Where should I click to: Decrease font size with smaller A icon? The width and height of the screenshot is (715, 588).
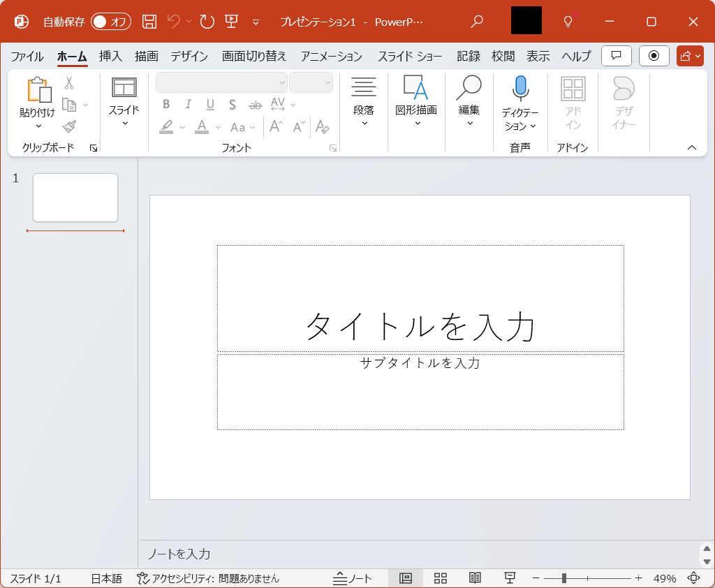tap(299, 126)
